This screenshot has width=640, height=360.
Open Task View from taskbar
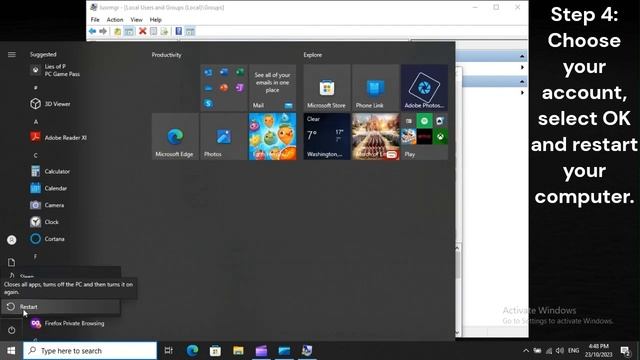[x=169, y=351]
